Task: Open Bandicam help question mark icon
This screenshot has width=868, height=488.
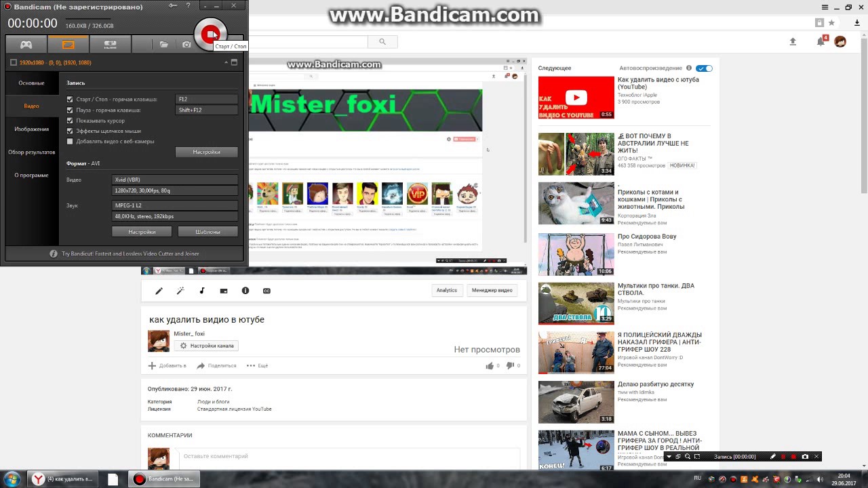Action: click(x=189, y=6)
